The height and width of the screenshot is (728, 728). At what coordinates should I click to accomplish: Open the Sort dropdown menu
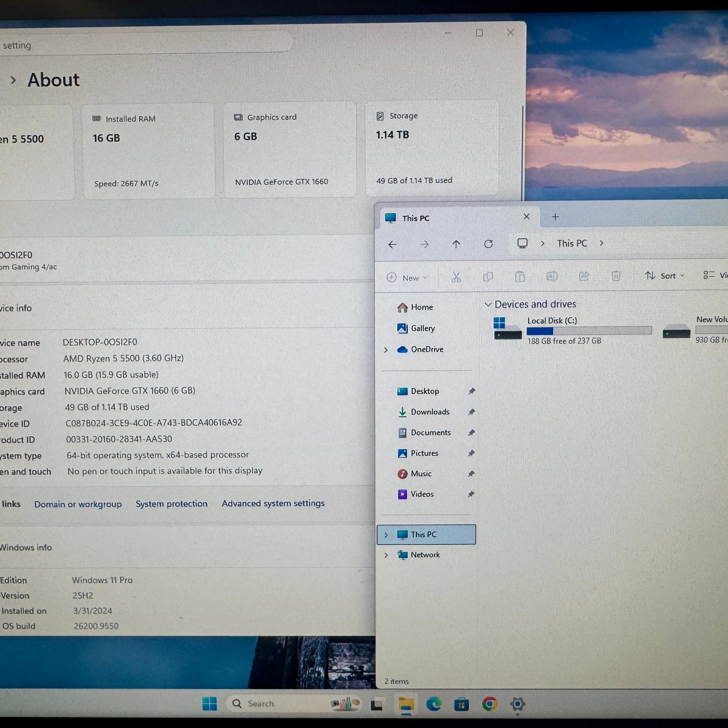(x=664, y=276)
